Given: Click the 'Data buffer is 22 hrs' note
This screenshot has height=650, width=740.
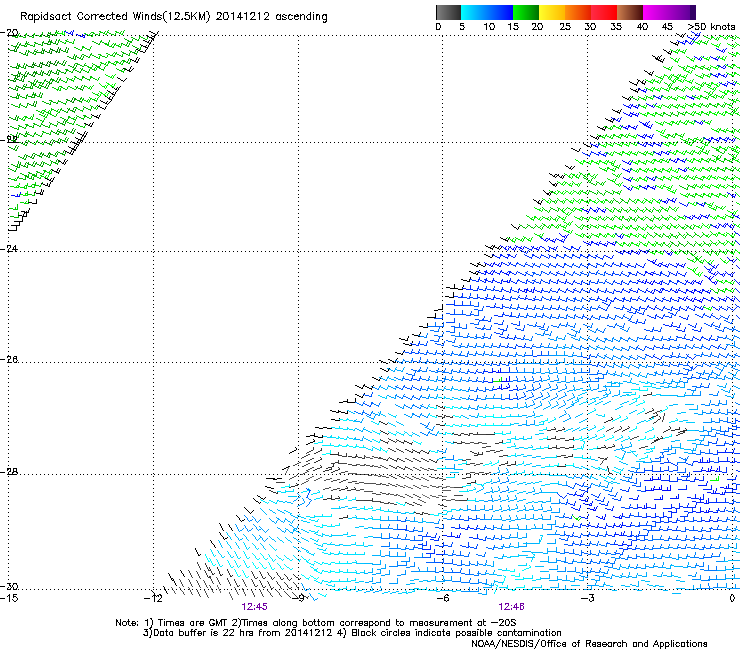Looking at the screenshot, I should coord(352,633).
